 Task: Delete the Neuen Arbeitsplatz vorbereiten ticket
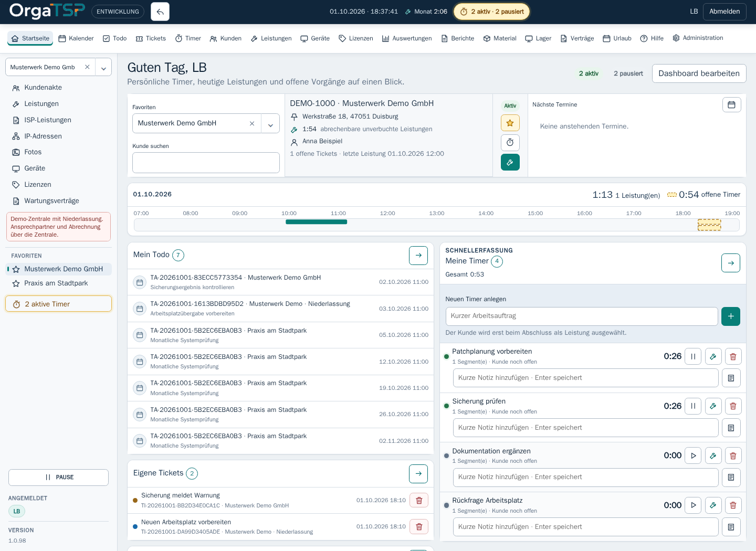419,526
